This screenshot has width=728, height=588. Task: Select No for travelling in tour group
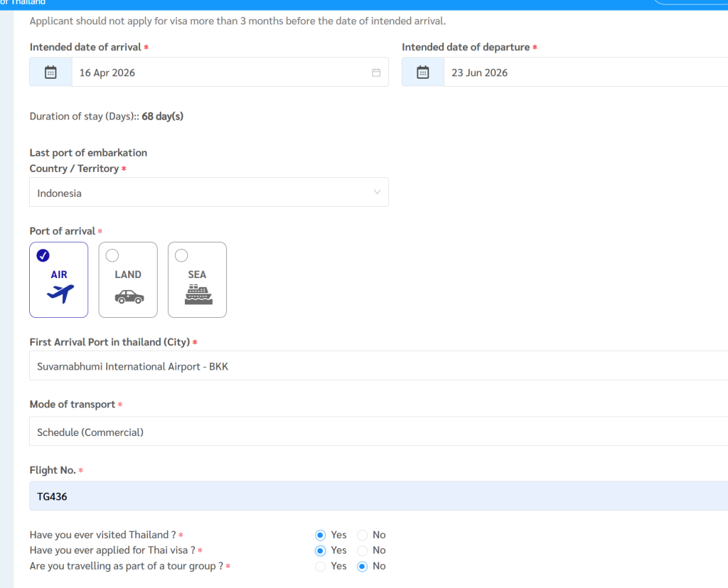coord(363,566)
